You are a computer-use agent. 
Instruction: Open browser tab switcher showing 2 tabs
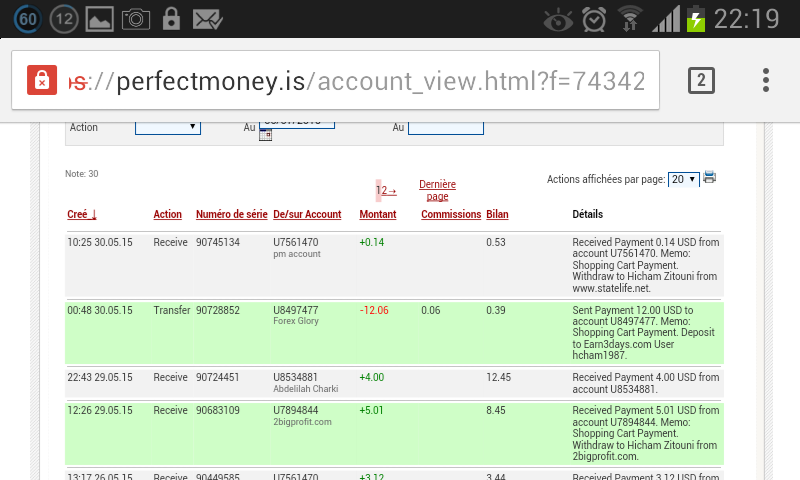tap(701, 80)
